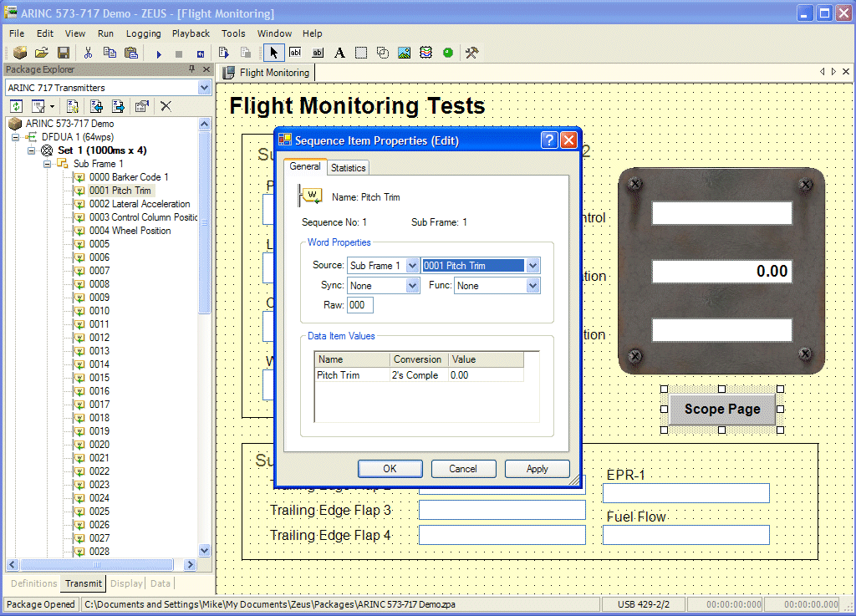This screenshot has height=616, width=856.
Task: Open the File menu
Action: (17, 33)
